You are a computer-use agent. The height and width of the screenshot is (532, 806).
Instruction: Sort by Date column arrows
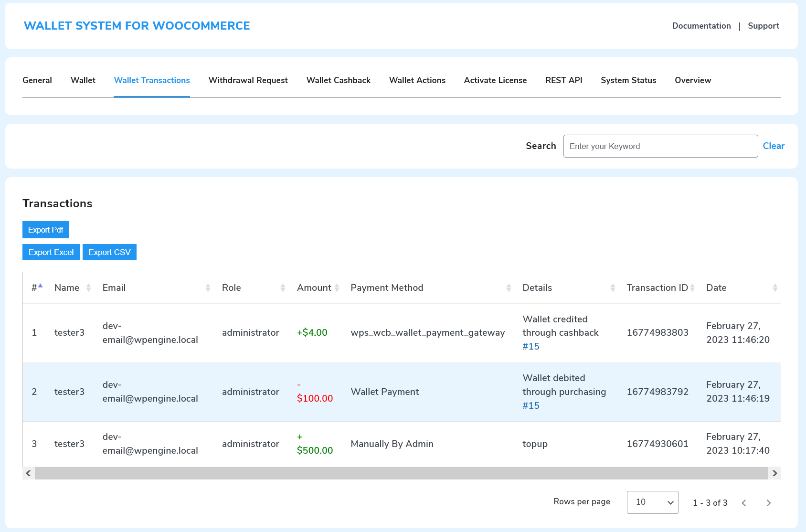pos(775,287)
